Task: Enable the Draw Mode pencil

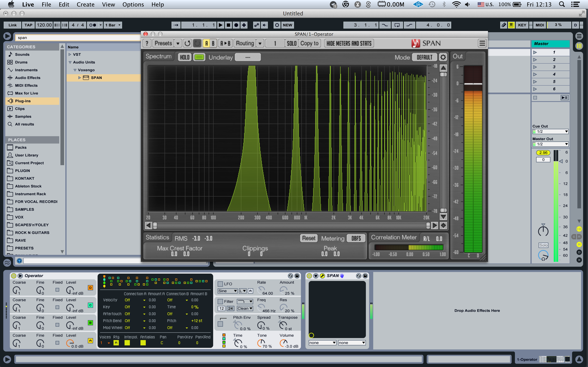Action: (504, 25)
